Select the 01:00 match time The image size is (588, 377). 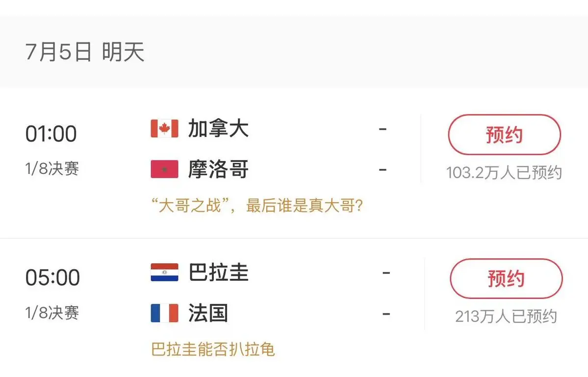(x=51, y=134)
